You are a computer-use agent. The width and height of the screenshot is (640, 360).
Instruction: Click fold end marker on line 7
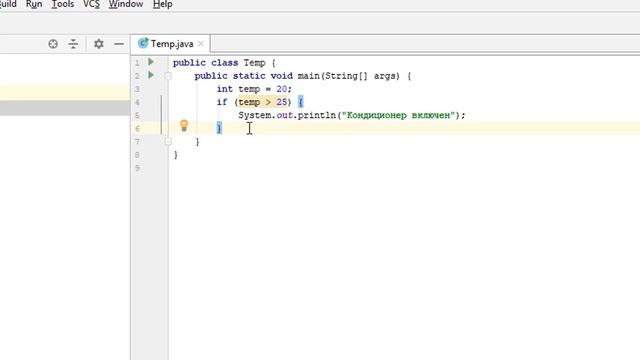click(168, 142)
